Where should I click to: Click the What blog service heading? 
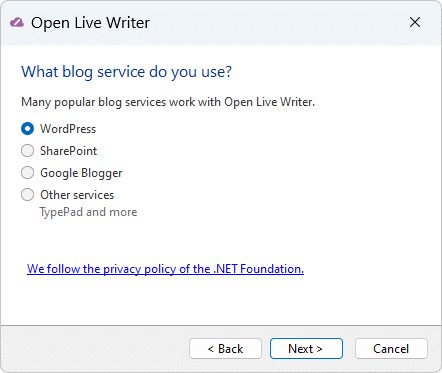click(x=126, y=72)
